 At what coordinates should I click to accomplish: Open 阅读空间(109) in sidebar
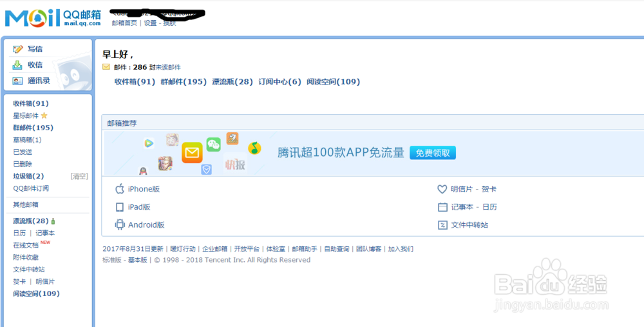pos(36,293)
